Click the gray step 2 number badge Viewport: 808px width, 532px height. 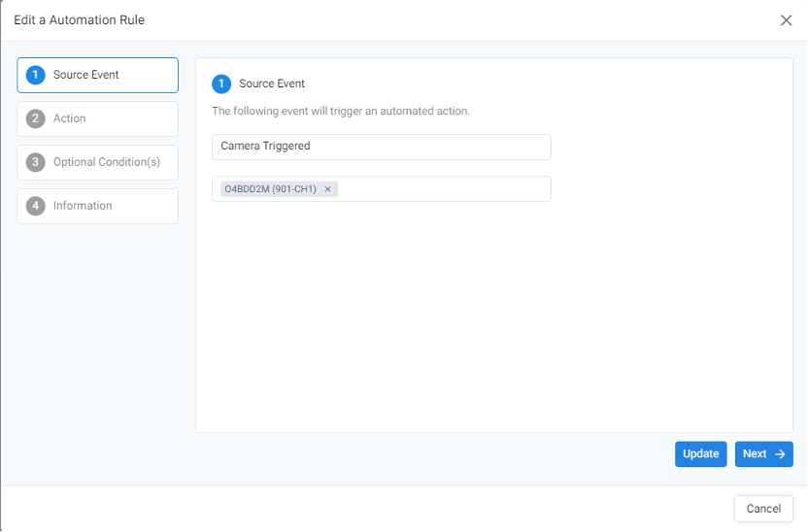(x=36, y=118)
